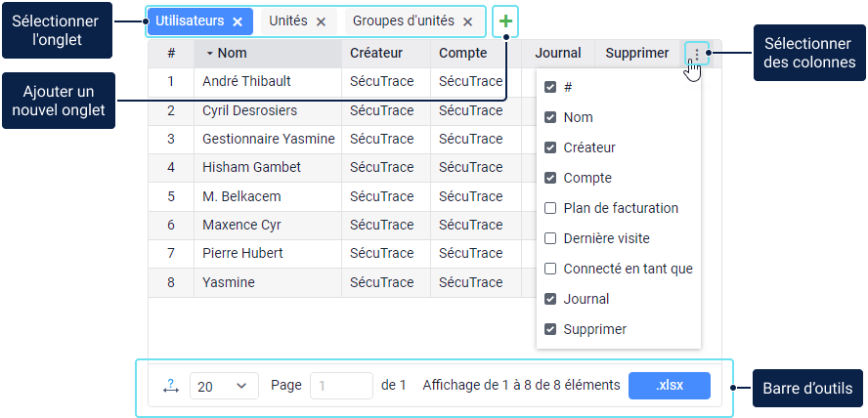Click the column width auto-fit arrow icon
This screenshot has height=418, width=868.
coord(170,386)
